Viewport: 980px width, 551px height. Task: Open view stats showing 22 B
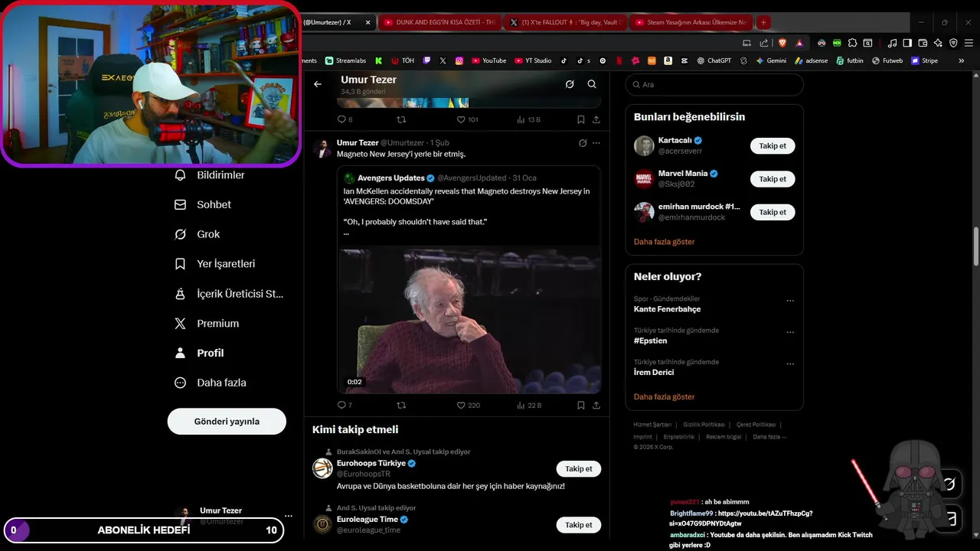(x=529, y=405)
